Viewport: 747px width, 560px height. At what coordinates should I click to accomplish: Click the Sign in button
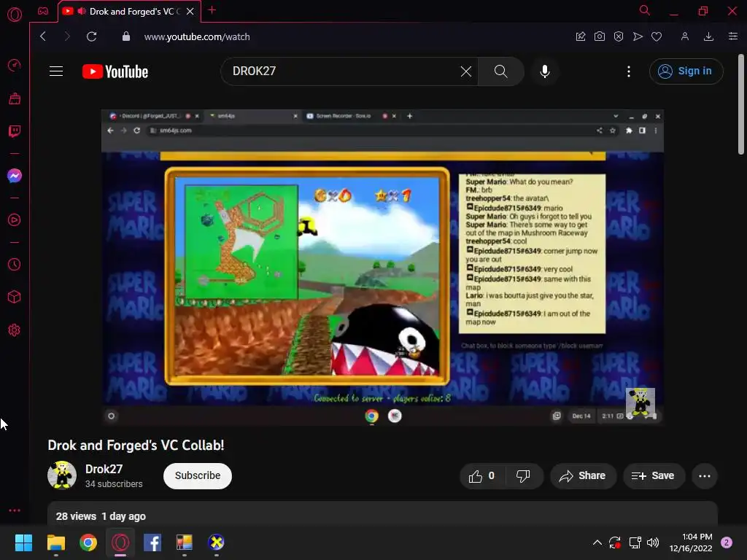[x=686, y=71]
